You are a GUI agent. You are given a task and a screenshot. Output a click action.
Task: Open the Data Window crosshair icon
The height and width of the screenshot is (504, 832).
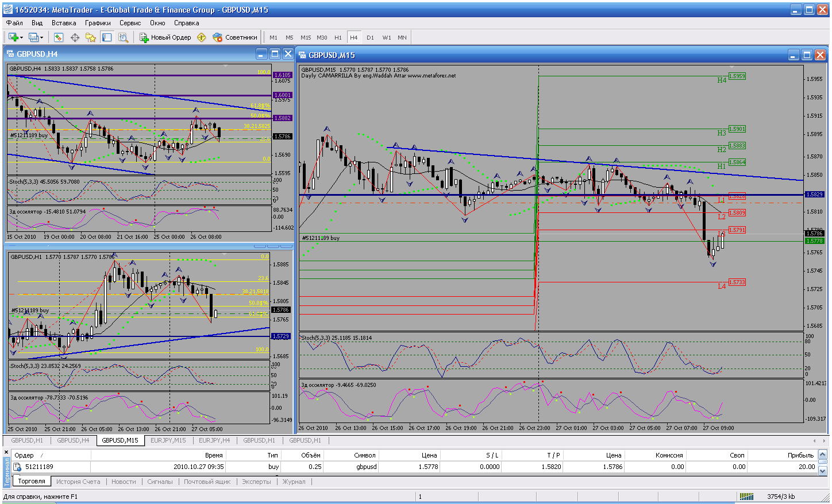75,37
